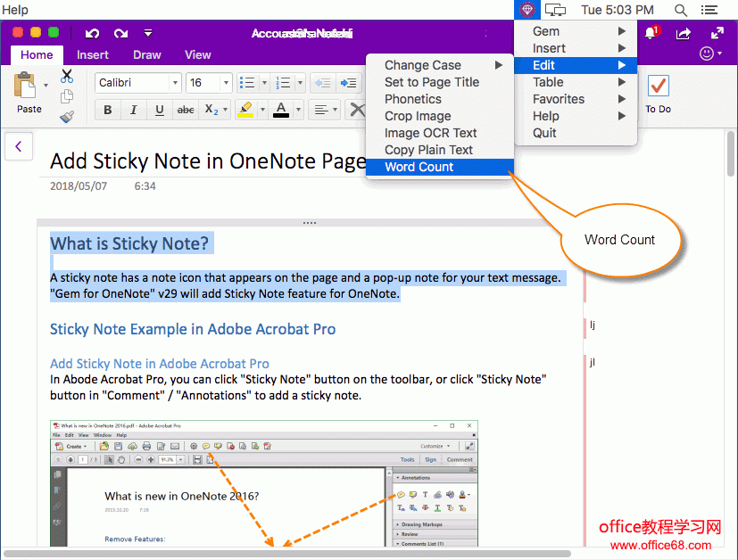Open the smiley feedback menu

click(x=710, y=54)
